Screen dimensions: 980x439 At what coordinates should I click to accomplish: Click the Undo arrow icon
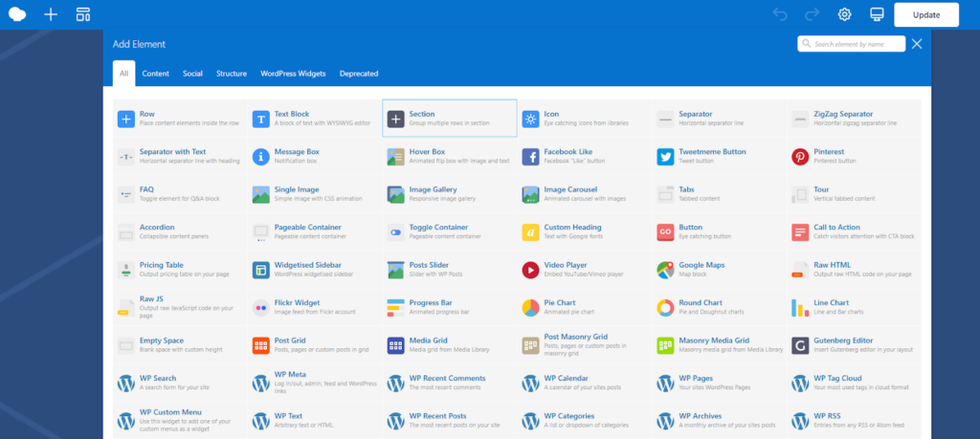click(x=780, y=14)
